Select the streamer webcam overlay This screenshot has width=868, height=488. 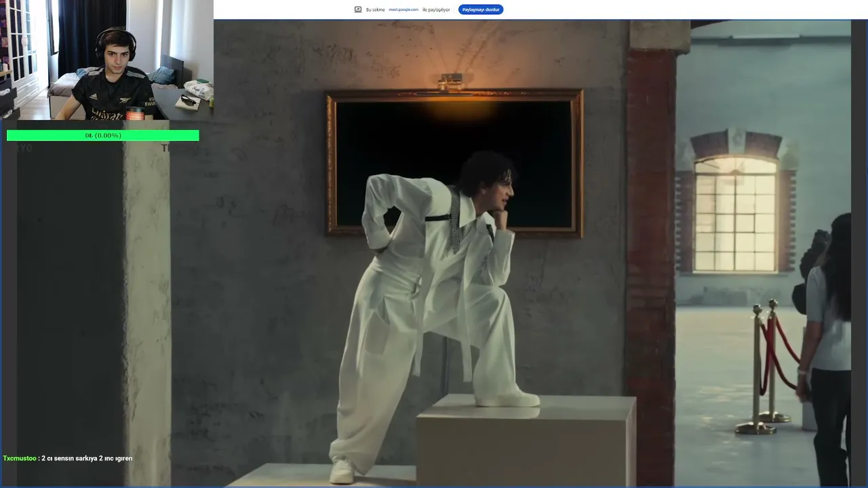pos(106,60)
